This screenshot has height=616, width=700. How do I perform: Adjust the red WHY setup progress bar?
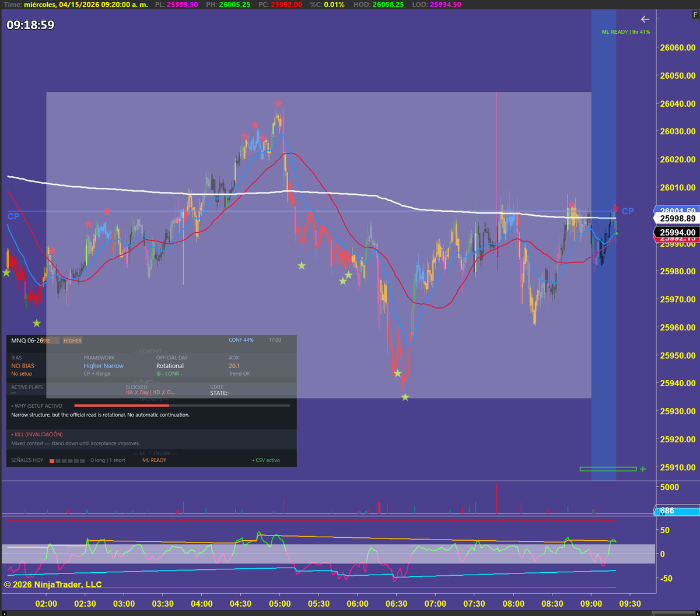point(121,405)
